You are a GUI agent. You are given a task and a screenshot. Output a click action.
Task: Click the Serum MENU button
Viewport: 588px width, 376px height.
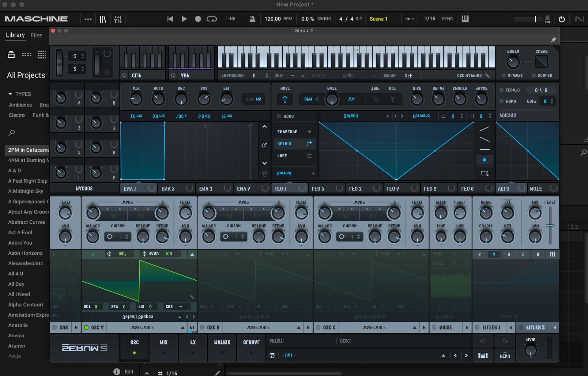(505, 355)
